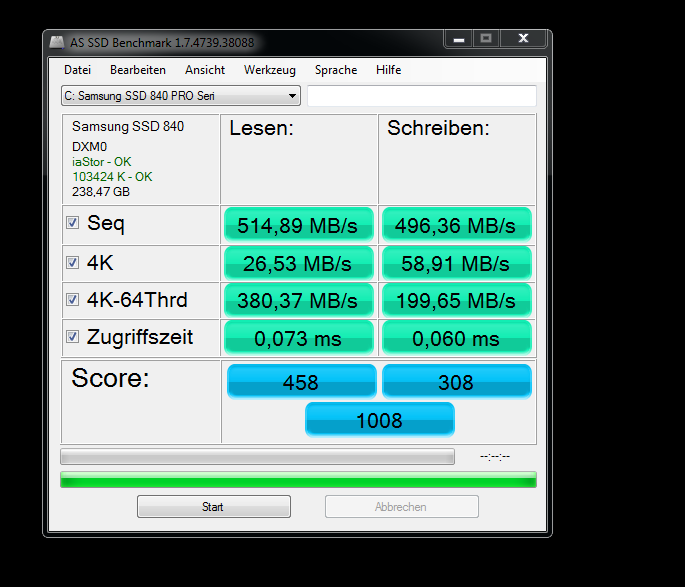Open the Werkzeug menu
The image size is (685, 587).
(x=270, y=70)
